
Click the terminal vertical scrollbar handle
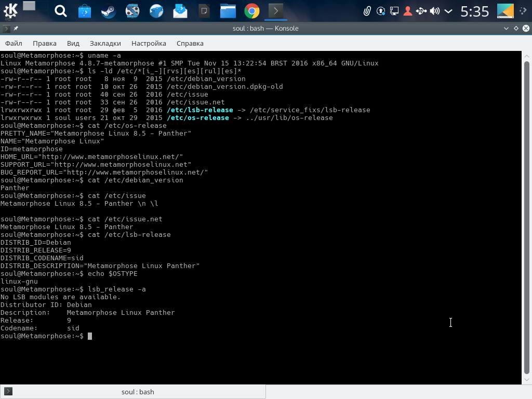coord(527,217)
